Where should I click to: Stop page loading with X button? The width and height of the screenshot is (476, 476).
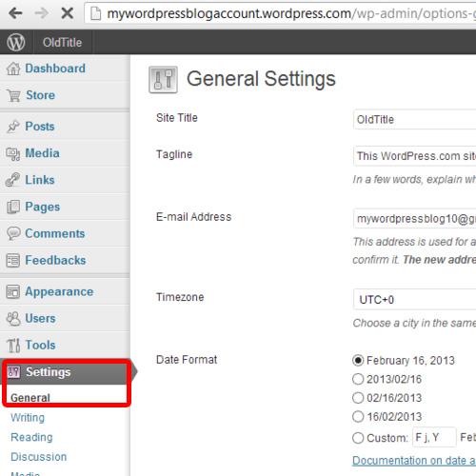pos(68,13)
